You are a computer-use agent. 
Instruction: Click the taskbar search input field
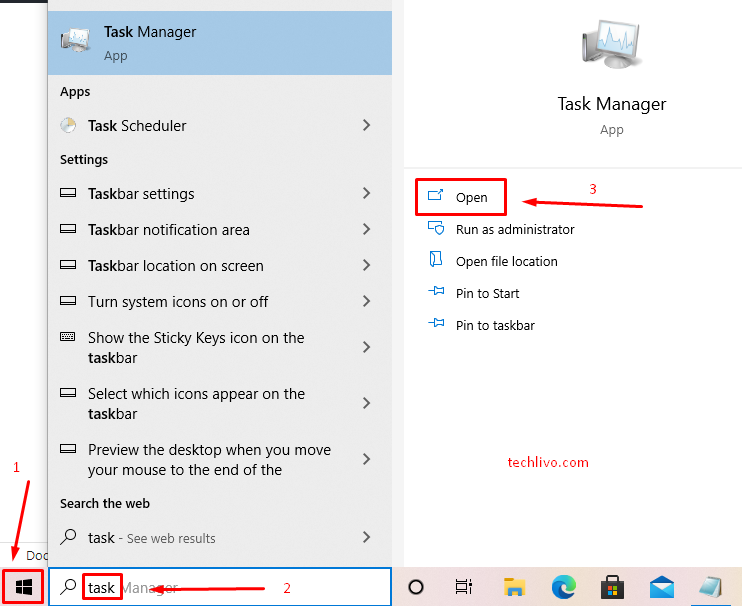[220, 587]
